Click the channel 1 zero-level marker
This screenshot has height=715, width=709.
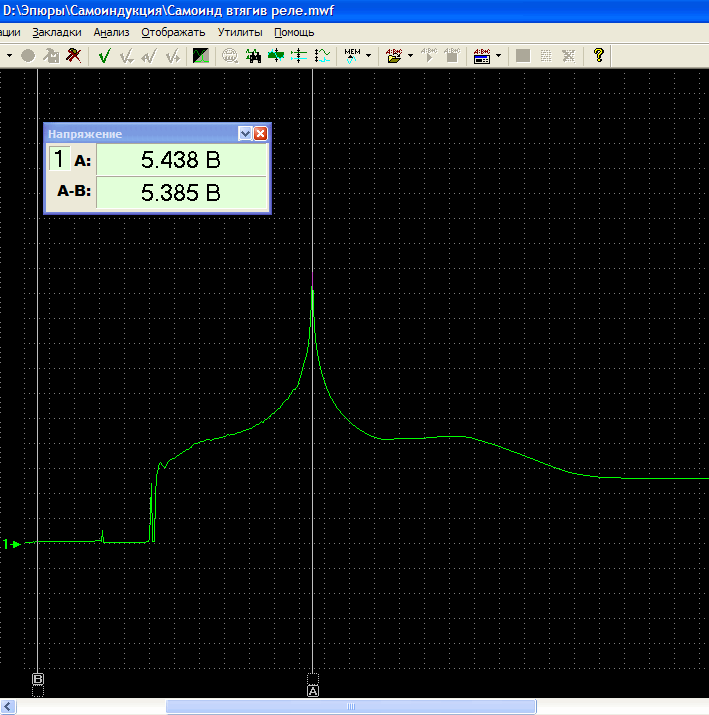[x=11, y=544]
